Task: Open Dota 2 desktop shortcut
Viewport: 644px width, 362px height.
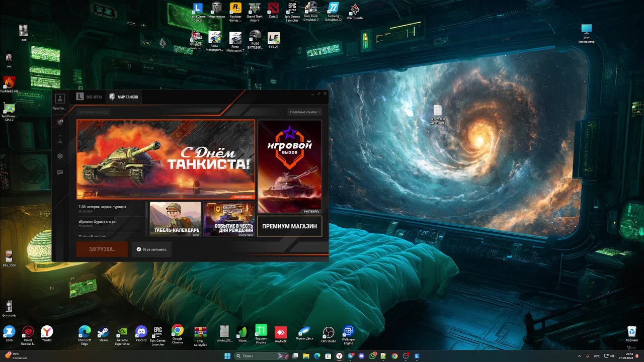Action: [273, 11]
